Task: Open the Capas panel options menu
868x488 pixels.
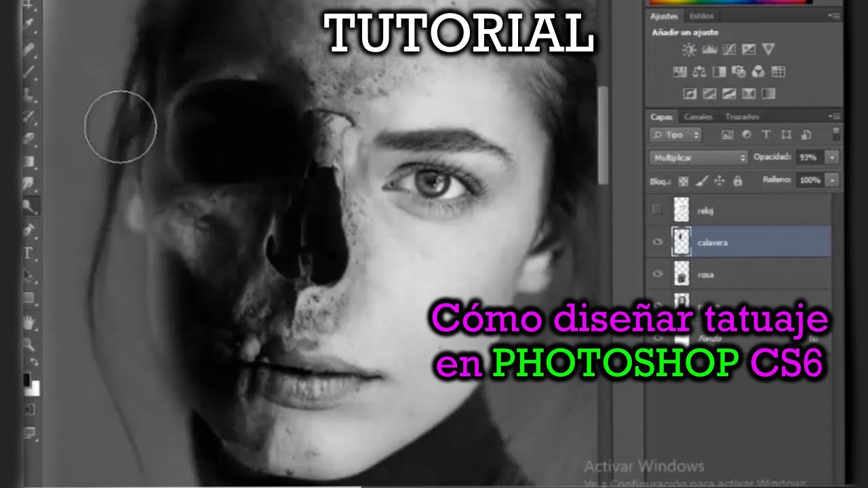Action: click(835, 117)
